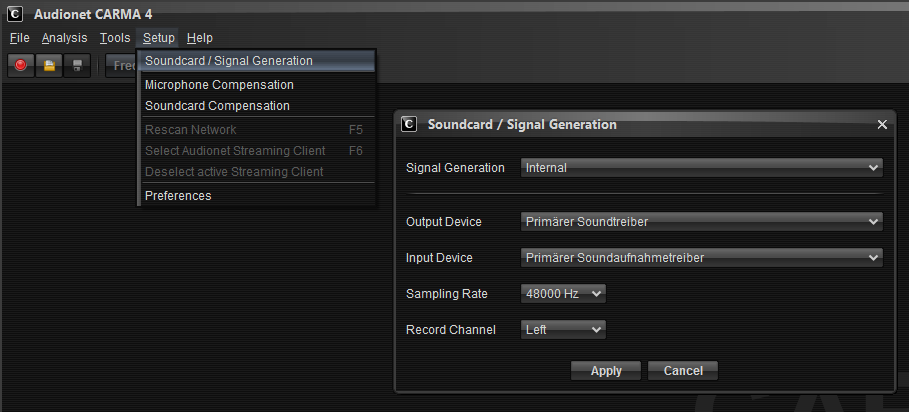The width and height of the screenshot is (909, 412).
Task: Click the red record button
Action: tap(20, 66)
